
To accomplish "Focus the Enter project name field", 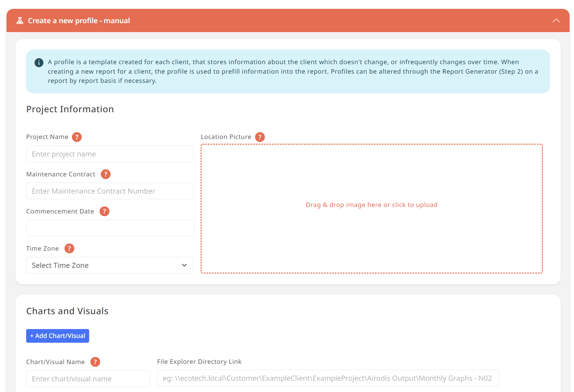I will click(x=110, y=154).
